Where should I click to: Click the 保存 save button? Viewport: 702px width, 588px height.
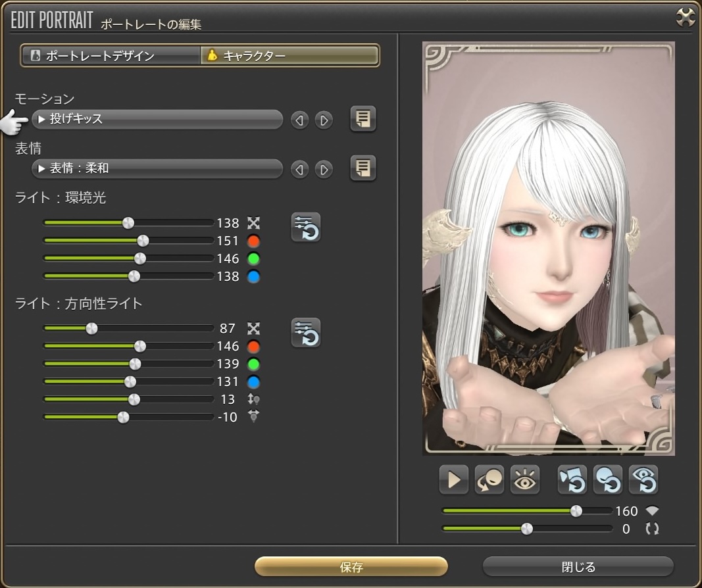pyautogui.click(x=351, y=567)
